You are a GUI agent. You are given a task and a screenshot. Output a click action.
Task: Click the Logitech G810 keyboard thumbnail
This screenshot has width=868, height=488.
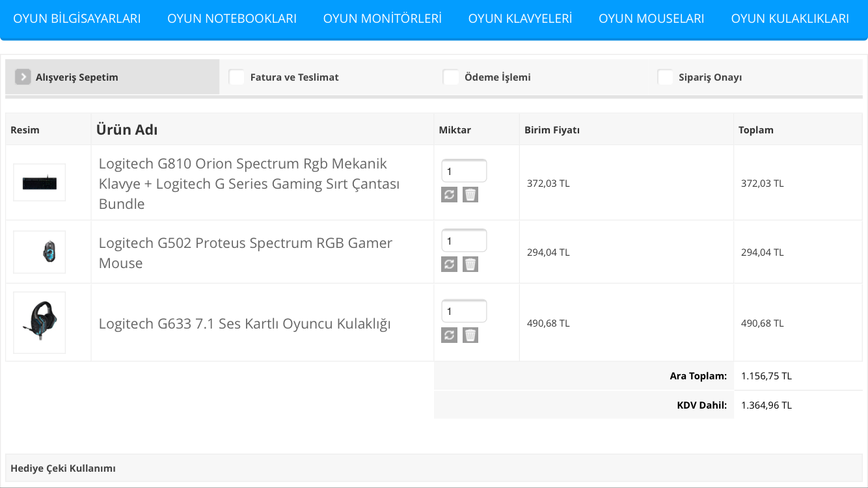pyautogui.click(x=40, y=182)
